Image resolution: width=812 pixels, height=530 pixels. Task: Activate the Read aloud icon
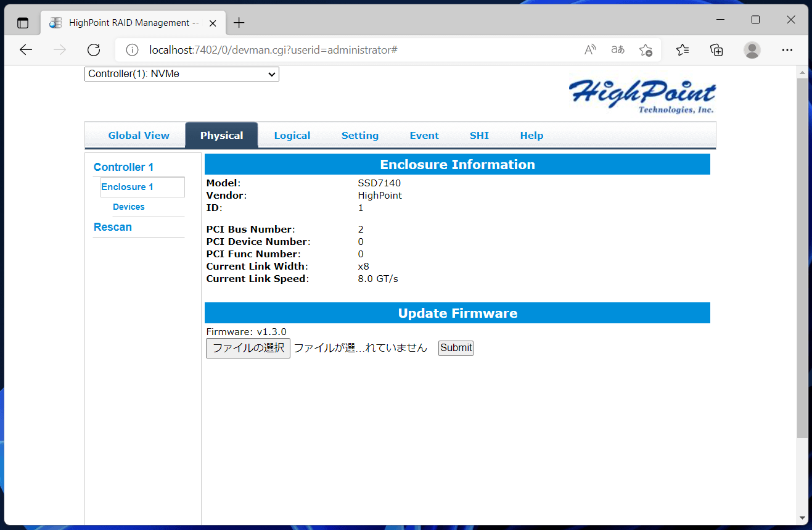pos(590,50)
